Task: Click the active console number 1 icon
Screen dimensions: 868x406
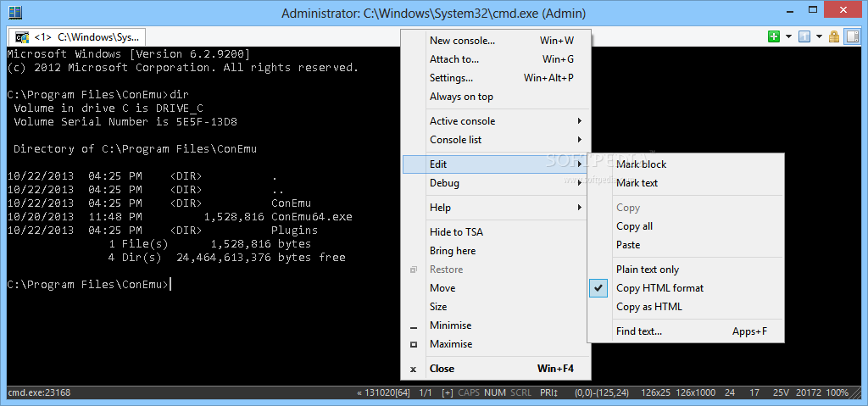Action: pos(804,37)
